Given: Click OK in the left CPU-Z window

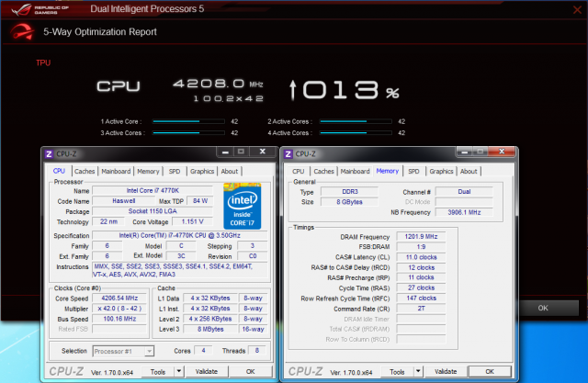Looking at the screenshot, I should tap(251, 371).
